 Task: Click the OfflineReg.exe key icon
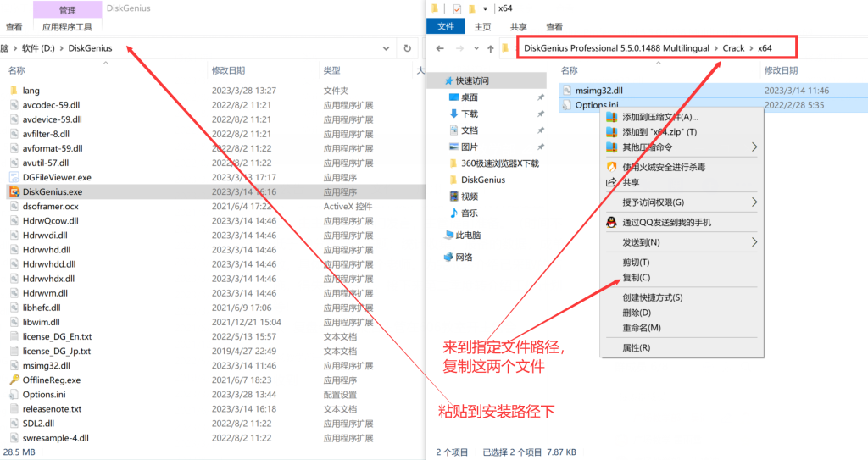pos(14,380)
